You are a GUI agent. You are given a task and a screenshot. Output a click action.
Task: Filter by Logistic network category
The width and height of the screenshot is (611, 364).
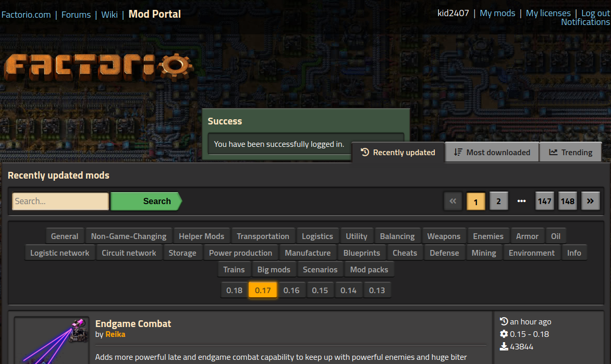point(59,253)
